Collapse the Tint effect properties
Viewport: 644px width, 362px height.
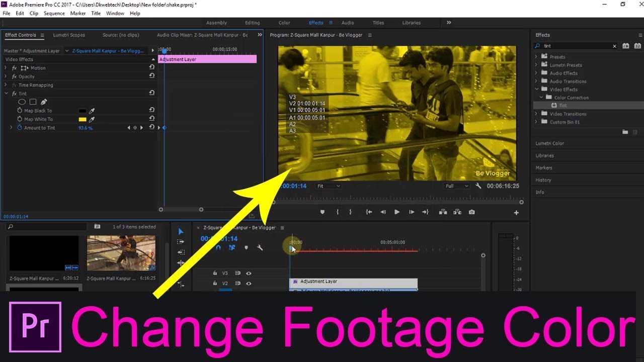tap(6, 94)
